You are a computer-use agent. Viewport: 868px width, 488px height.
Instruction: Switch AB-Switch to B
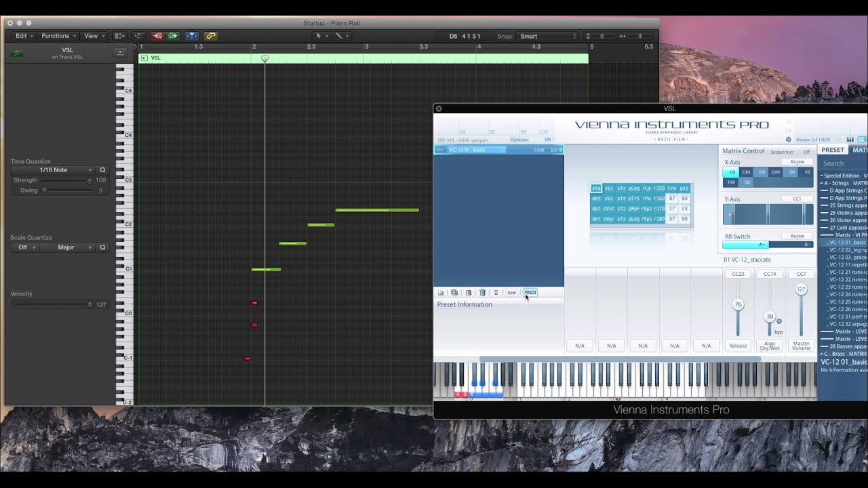click(x=791, y=245)
